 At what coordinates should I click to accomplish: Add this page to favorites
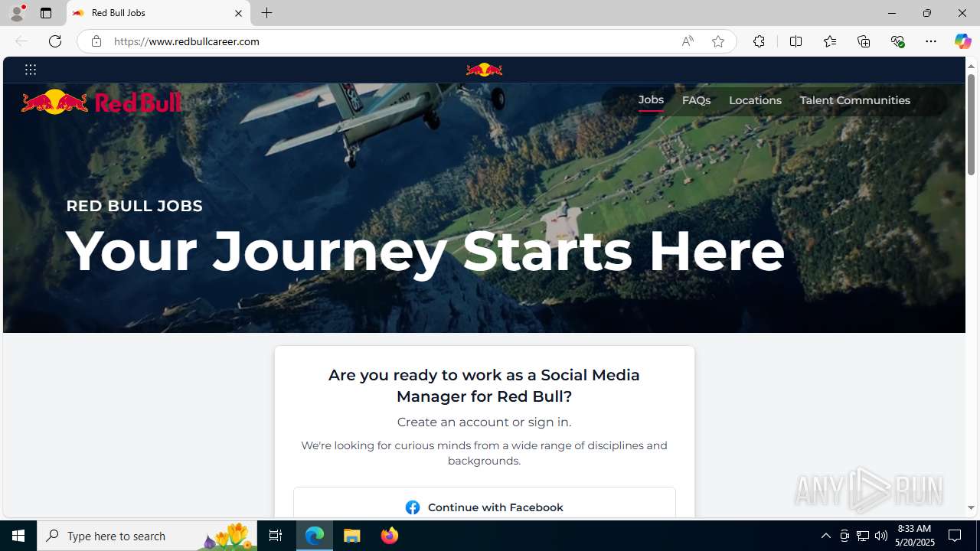click(718, 41)
